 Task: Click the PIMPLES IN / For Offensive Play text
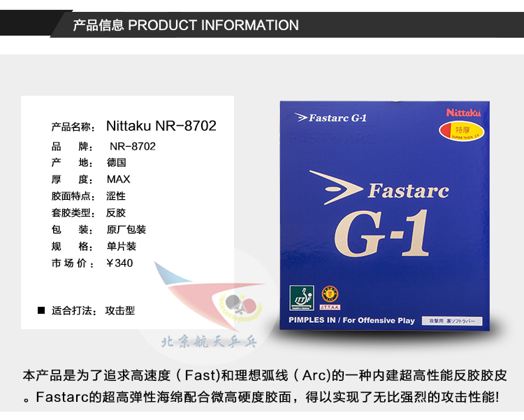(x=351, y=320)
